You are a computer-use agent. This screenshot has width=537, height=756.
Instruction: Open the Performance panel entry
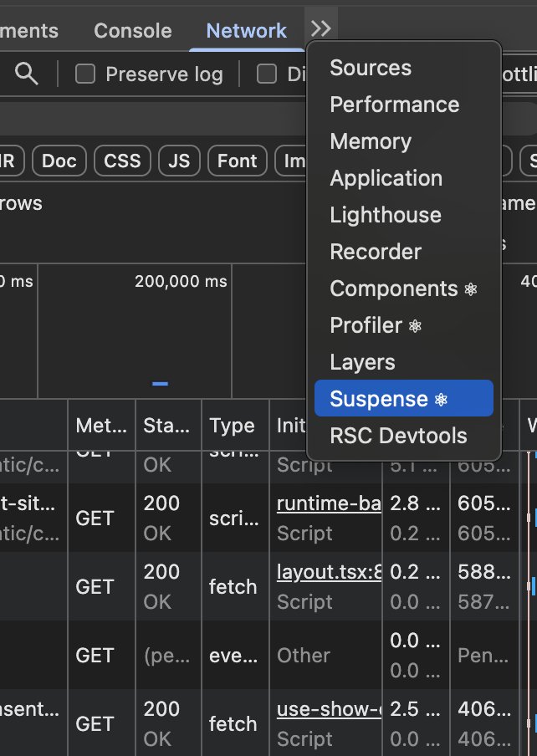(x=404, y=105)
